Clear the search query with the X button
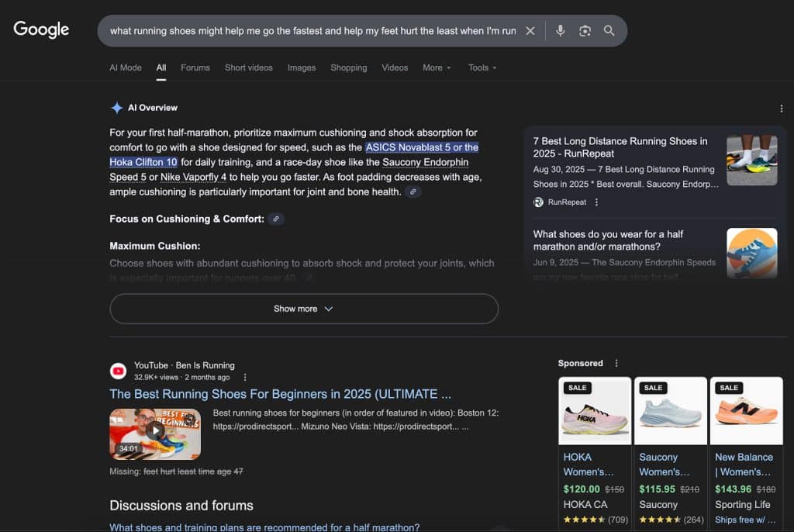794x532 pixels. pos(530,30)
